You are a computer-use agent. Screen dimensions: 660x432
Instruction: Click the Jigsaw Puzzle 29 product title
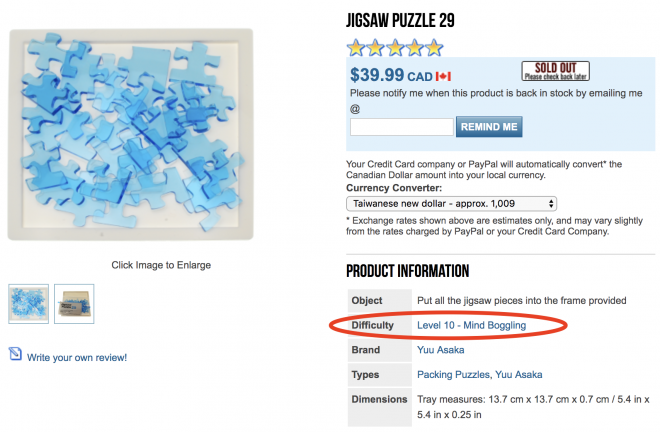click(400, 21)
